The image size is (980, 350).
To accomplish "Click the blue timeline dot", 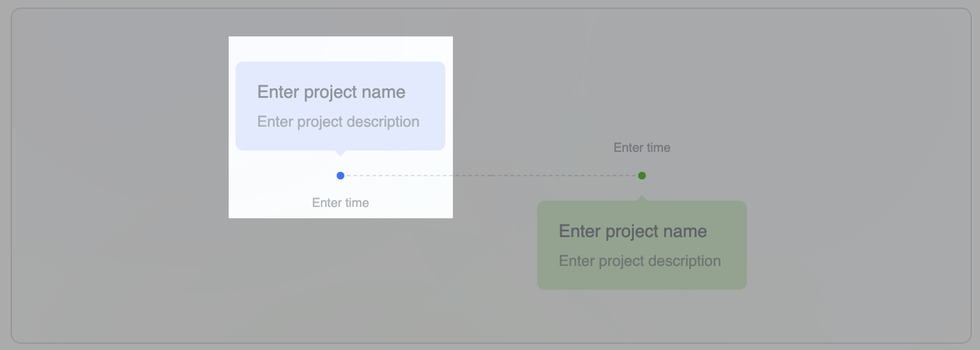I will [340, 175].
